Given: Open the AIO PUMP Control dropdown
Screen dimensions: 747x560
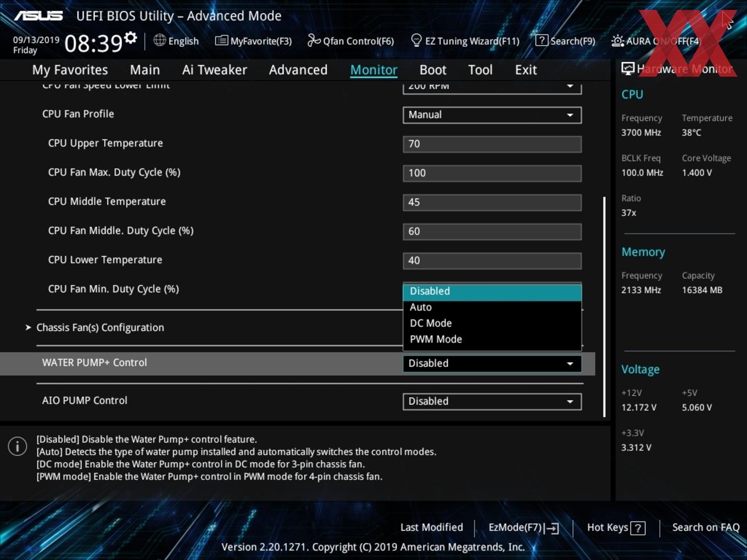Looking at the screenshot, I should [x=492, y=401].
